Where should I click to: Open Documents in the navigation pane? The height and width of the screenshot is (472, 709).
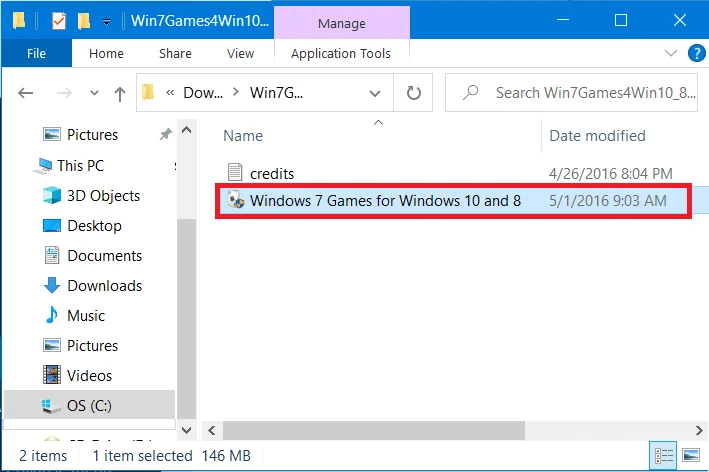click(104, 255)
